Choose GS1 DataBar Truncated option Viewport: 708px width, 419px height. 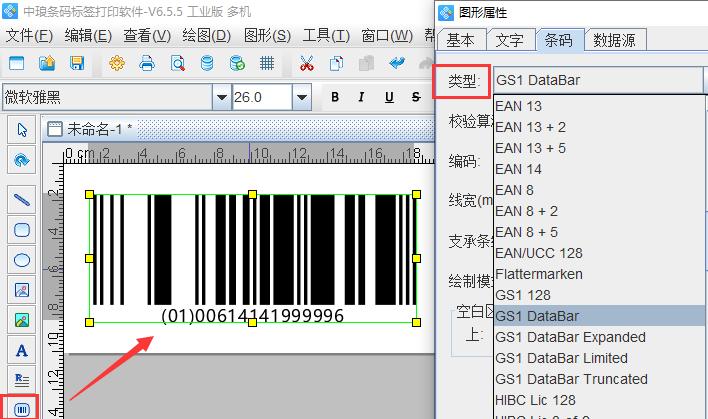pyautogui.click(x=599, y=379)
